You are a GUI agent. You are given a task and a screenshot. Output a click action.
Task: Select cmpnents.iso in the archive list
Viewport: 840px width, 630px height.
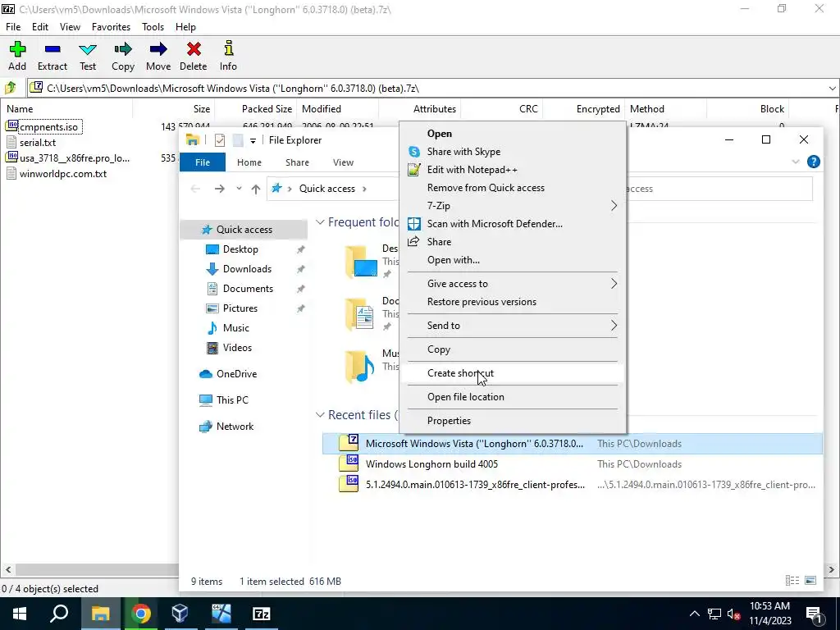tap(48, 127)
